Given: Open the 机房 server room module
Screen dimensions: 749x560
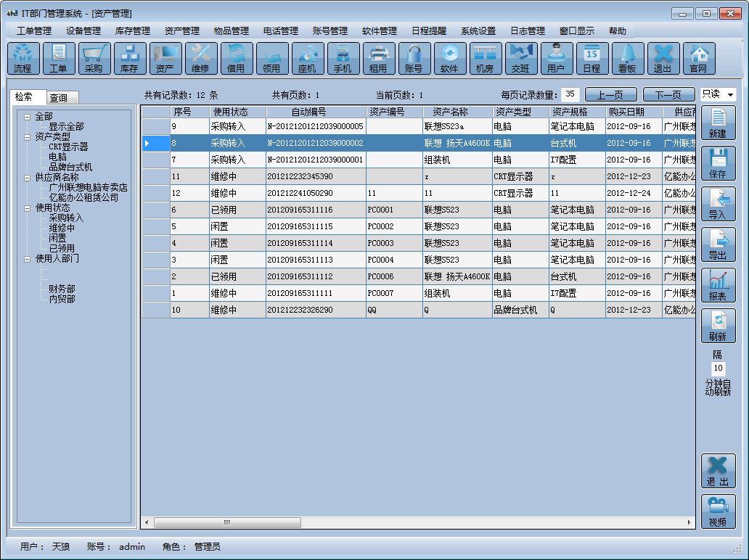Looking at the screenshot, I should coord(484,58).
